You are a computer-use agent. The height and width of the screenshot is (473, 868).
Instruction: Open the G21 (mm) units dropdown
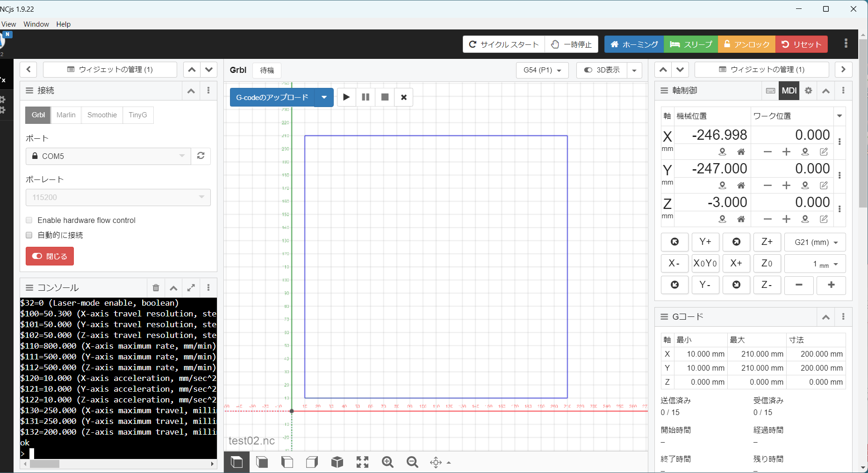(x=815, y=242)
